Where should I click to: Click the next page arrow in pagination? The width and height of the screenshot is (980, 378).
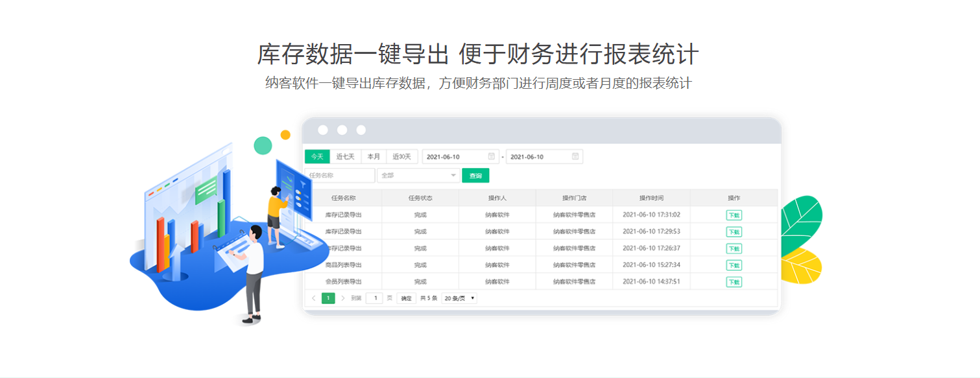tap(343, 298)
